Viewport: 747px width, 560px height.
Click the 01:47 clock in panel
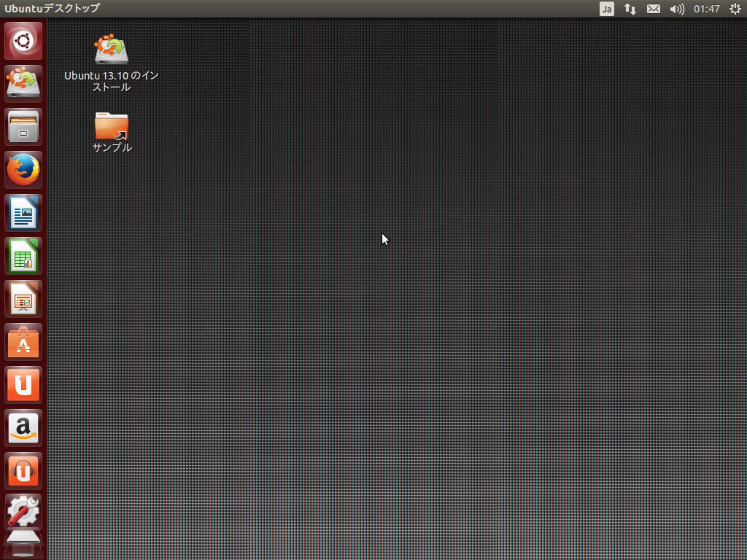click(x=707, y=9)
